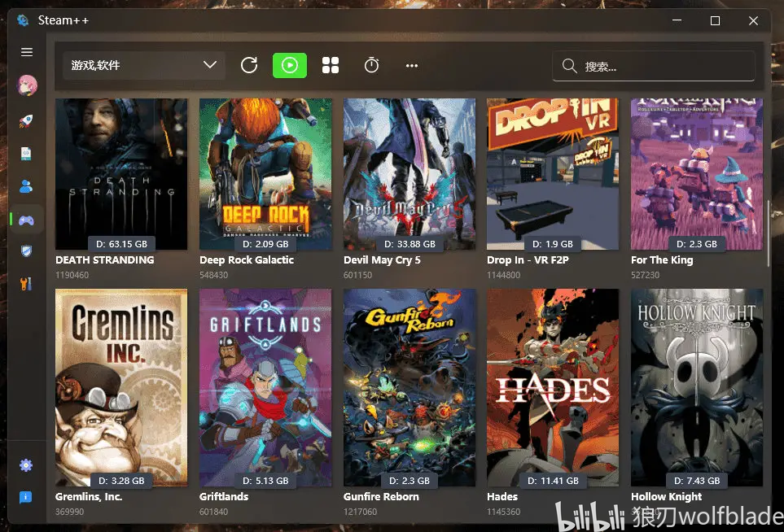Click app ID 1190460
The width and height of the screenshot is (784, 532).
pos(72,275)
